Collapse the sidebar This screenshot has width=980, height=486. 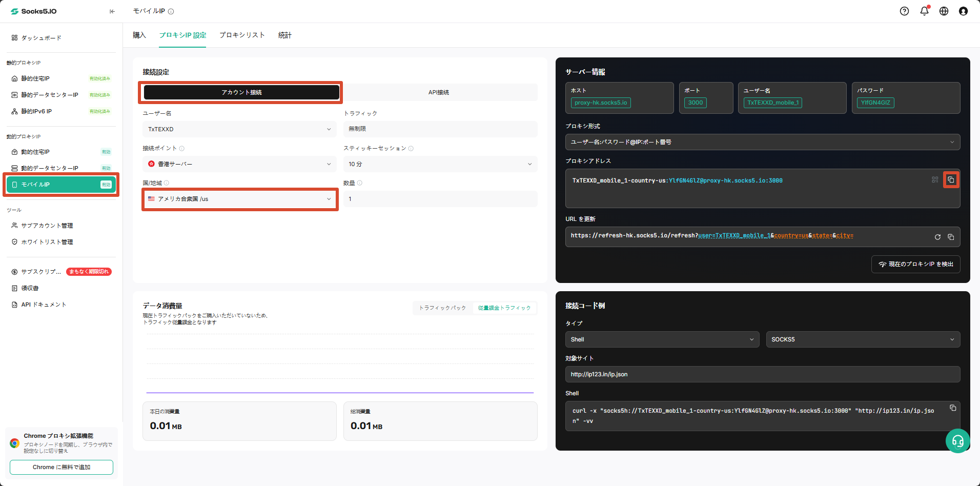tap(112, 11)
